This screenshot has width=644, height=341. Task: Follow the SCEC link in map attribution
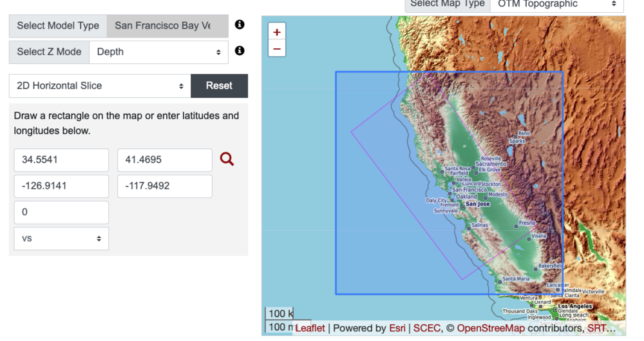[426, 328]
